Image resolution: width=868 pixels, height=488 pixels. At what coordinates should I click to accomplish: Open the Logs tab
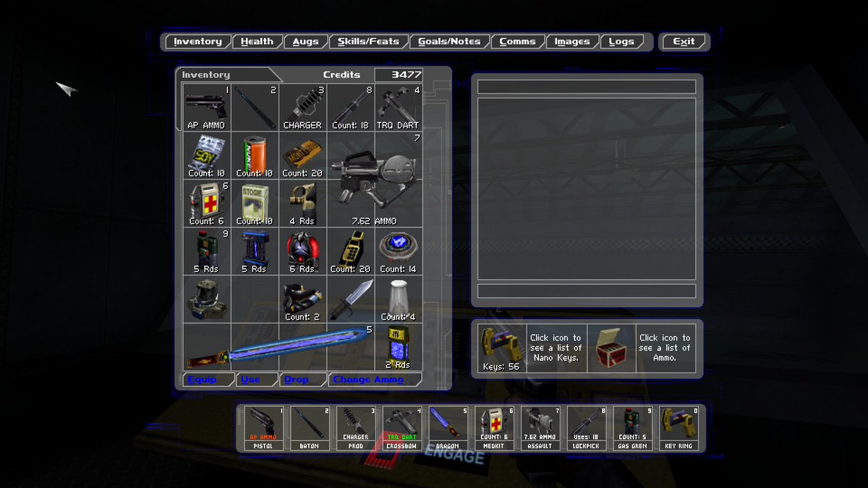click(x=621, y=42)
